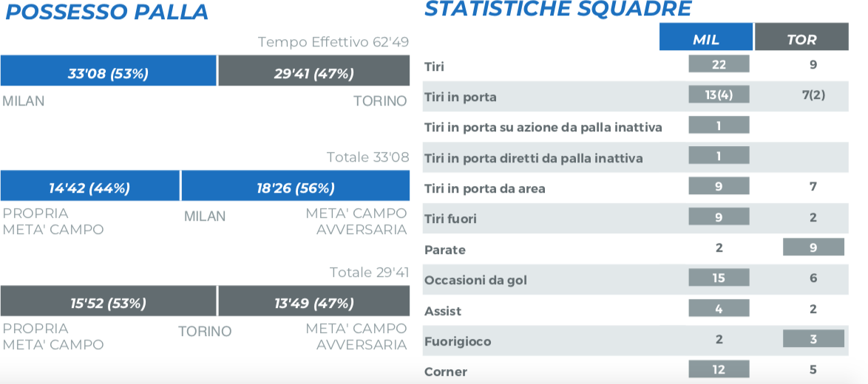Screen dimensions: 868x384
Task: Click the 13'49 (47%) Torino bar
Action: tap(313, 303)
